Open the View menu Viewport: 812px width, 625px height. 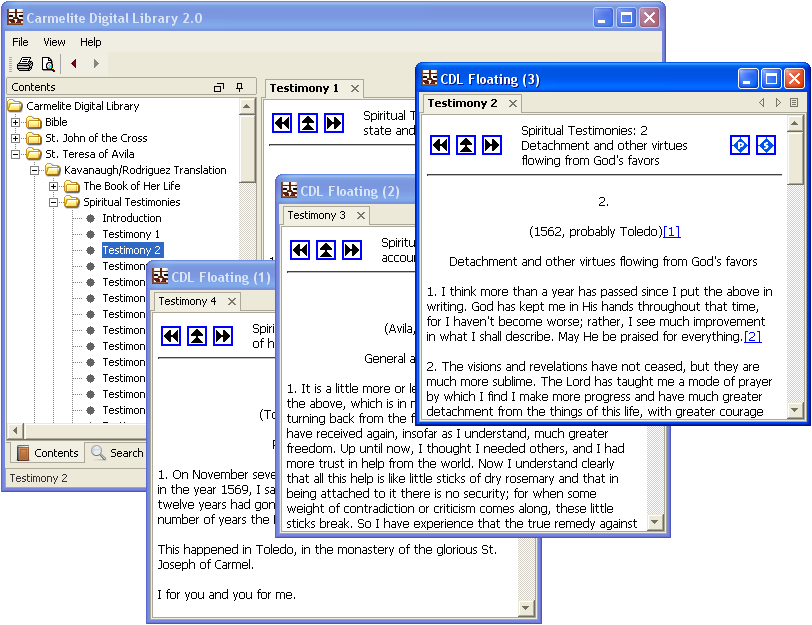pos(54,42)
